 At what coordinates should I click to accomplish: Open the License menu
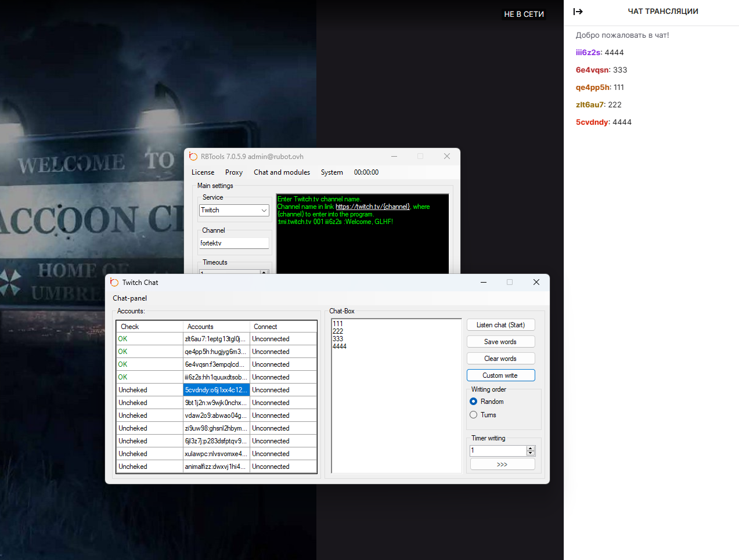pos(203,172)
